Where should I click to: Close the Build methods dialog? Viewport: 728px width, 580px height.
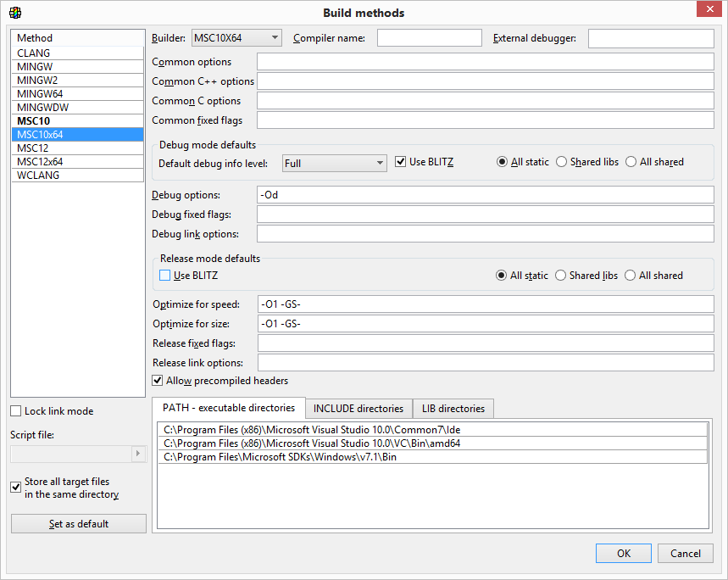[x=708, y=10]
